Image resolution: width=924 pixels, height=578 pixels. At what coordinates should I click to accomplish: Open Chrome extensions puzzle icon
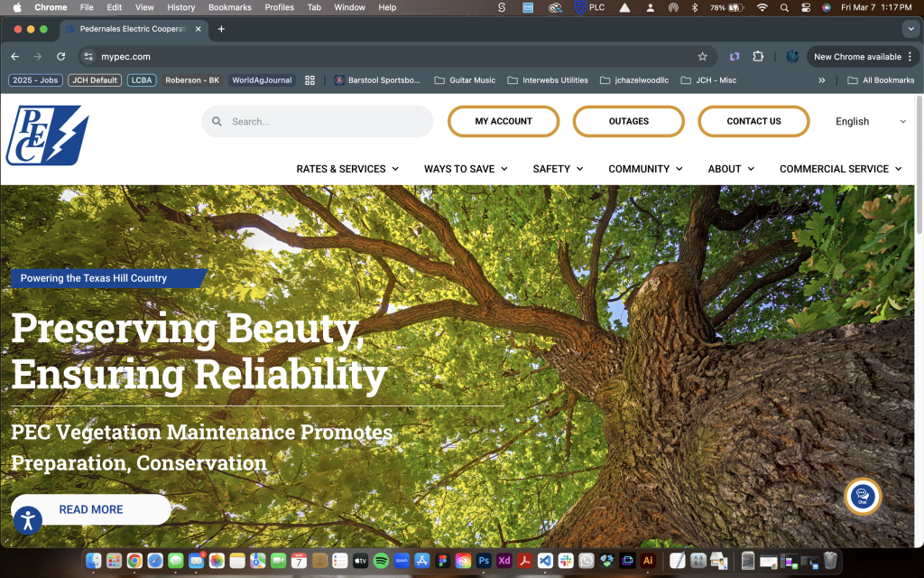point(758,56)
